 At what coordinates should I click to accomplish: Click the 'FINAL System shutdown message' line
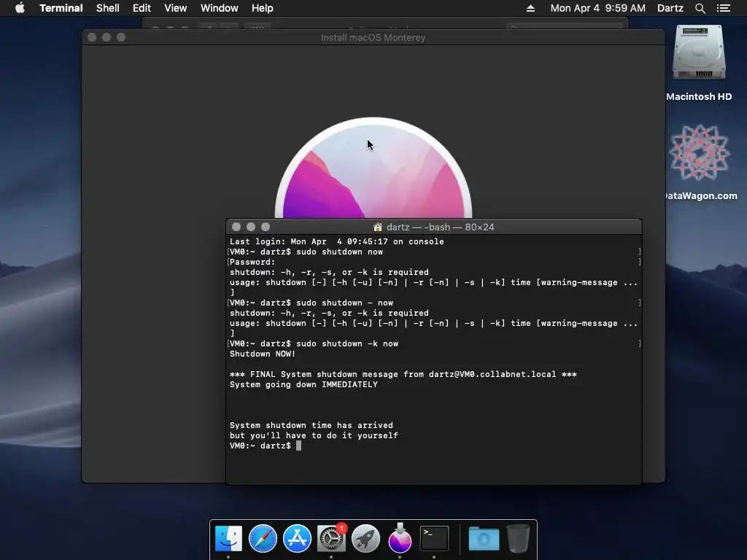403,374
